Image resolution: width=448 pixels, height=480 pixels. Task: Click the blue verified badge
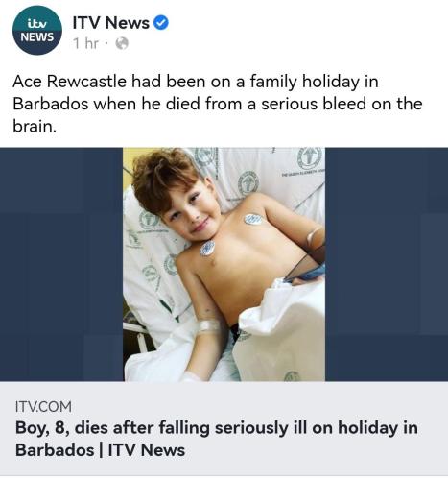click(x=161, y=23)
